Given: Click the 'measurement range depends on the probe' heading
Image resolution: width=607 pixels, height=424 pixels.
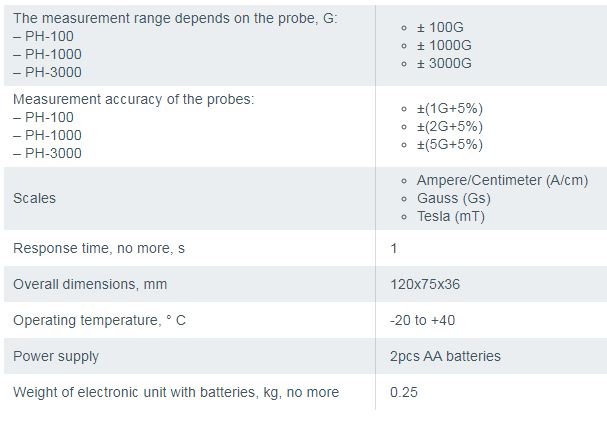Looking at the screenshot, I should pyautogui.click(x=175, y=19).
